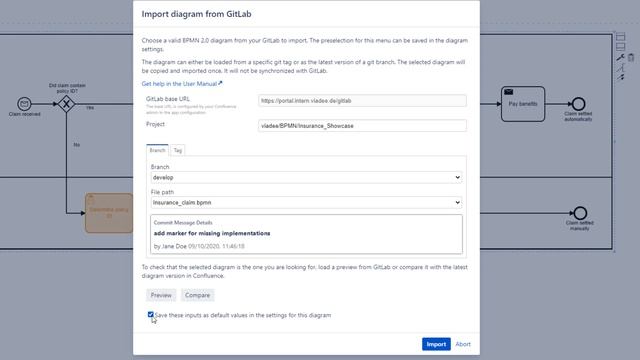Screen dimensions: 640x360
Task: Click the 'Import diagram from GitLab' title
Action: click(x=196, y=14)
